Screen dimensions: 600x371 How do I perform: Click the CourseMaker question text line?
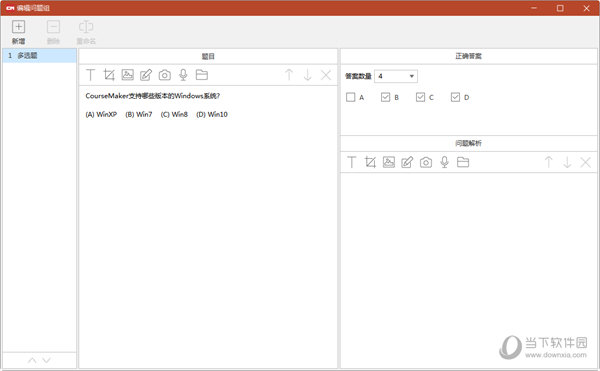(152, 96)
